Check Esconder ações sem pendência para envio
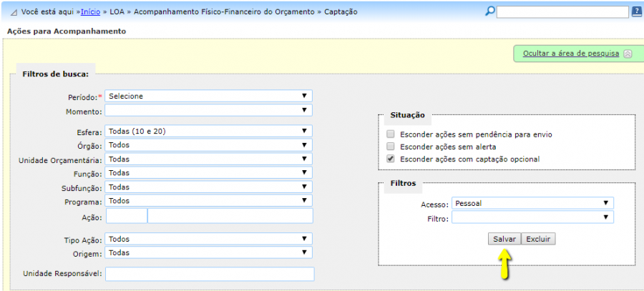The height and width of the screenshot is (291, 644). coord(391,134)
